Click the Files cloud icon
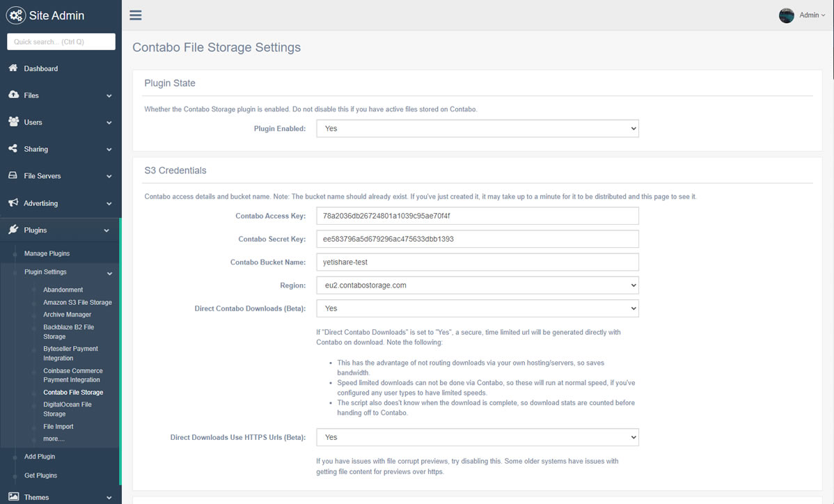 (x=13, y=95)
